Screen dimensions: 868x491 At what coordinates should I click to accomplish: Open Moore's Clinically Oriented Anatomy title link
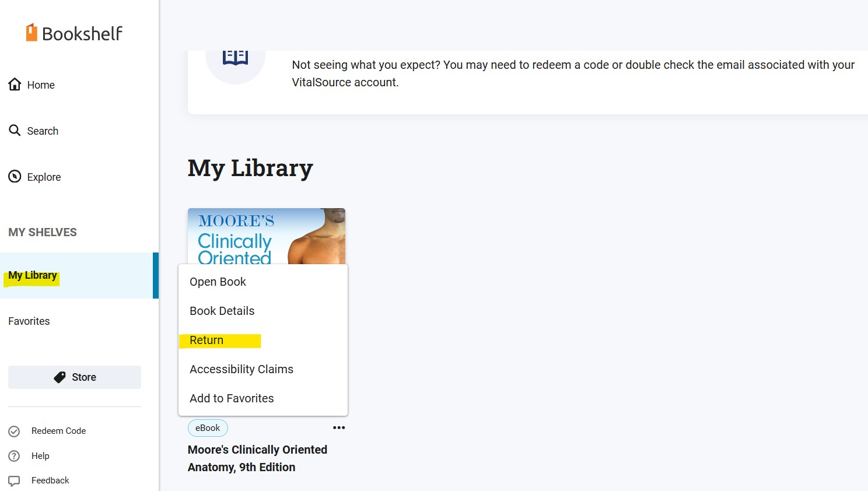click(x=257, y=458)
